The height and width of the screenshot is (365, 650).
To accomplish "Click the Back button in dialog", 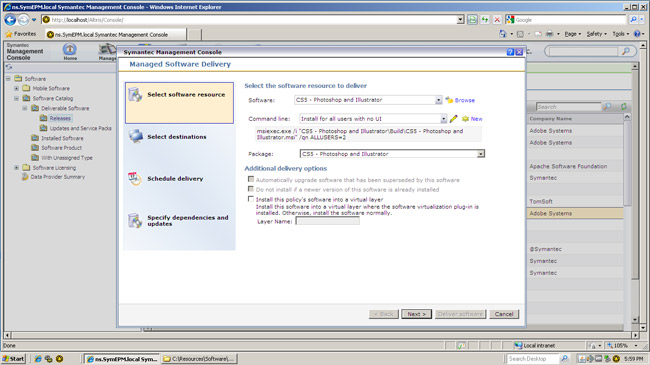I will (x=383, y=314).
